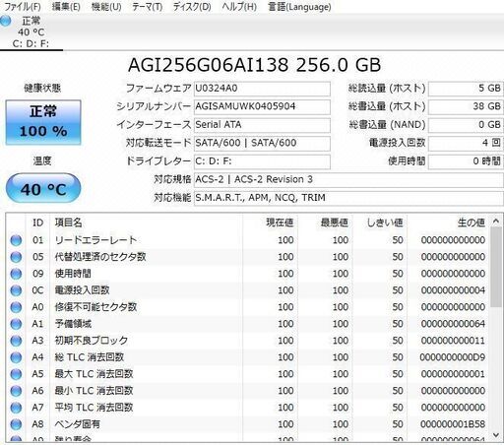Click the interface field Serial ATA
This screenshot has width=504, height=445.
262,125
